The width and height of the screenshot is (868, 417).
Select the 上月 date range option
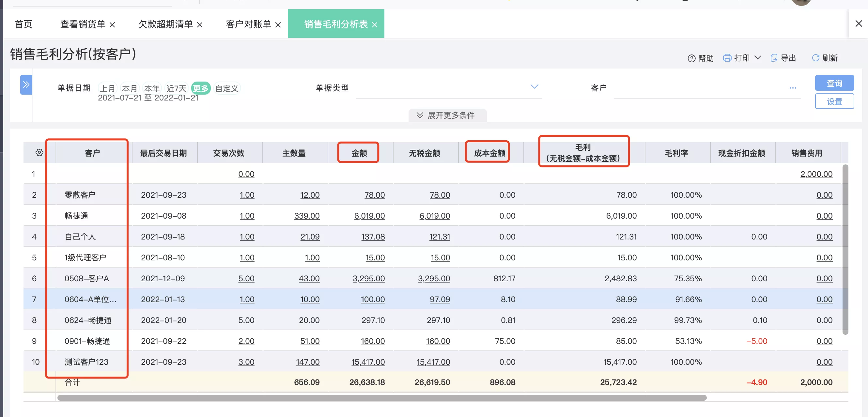click(107, 88)
